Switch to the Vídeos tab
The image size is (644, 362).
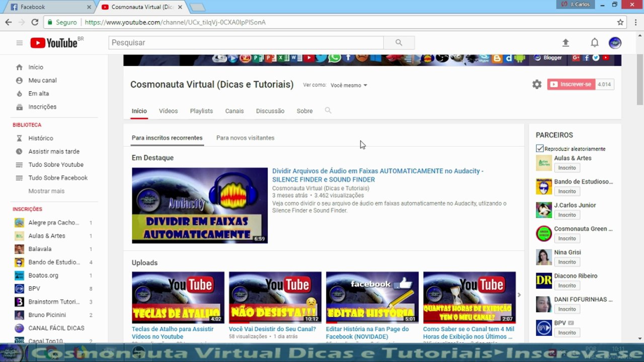click(168, 111)
